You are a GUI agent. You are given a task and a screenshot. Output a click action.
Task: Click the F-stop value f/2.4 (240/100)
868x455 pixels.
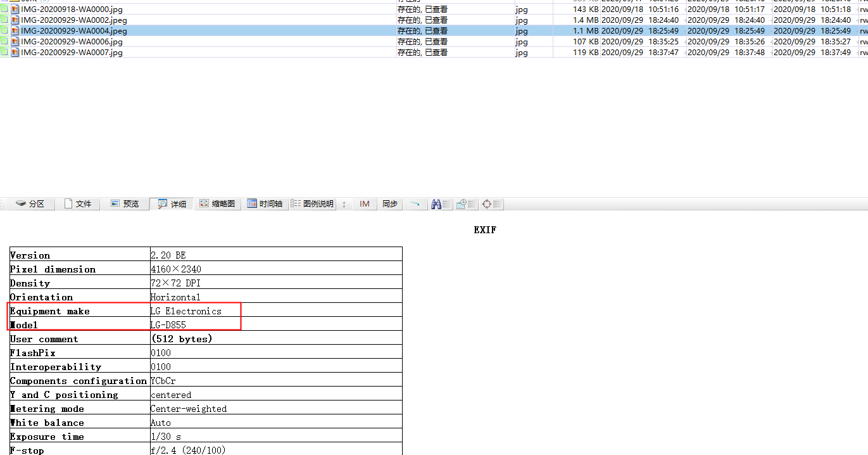coord(188,450)
